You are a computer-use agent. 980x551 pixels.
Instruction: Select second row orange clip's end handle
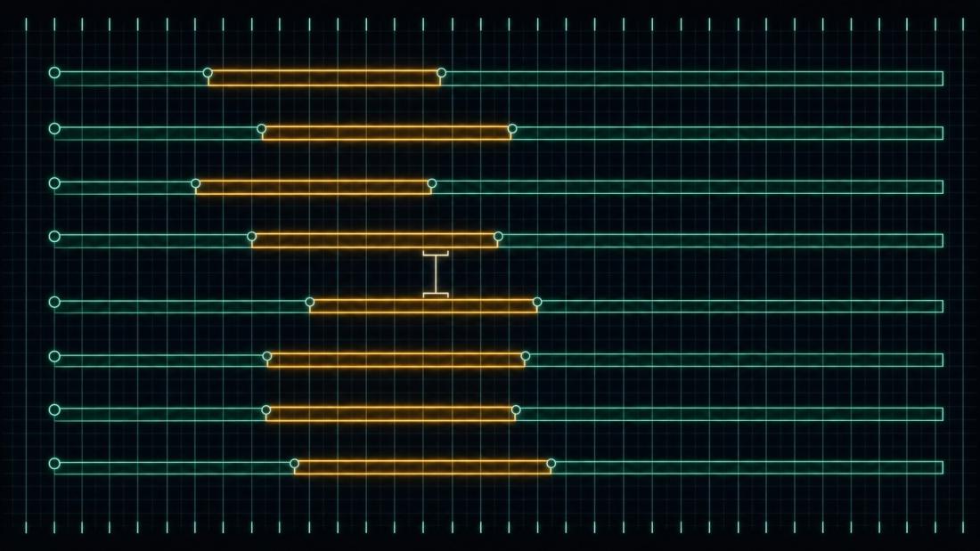pyautogui.click(x=512, y=129)
